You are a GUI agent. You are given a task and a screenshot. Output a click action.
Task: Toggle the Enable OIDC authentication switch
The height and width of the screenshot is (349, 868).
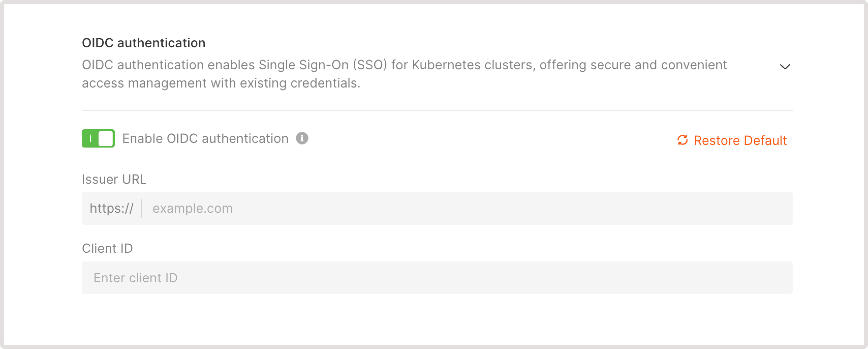pyautogui.click(x=98, y=138)
